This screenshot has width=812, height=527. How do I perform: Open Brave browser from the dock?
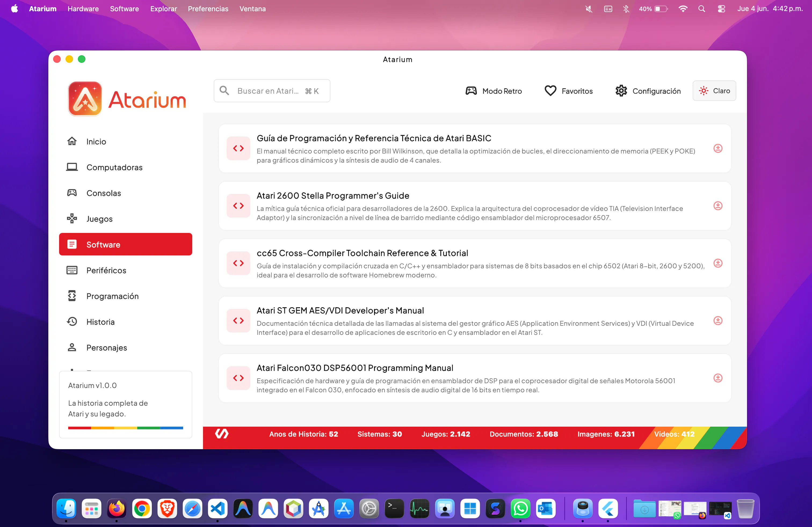(167, 508)
